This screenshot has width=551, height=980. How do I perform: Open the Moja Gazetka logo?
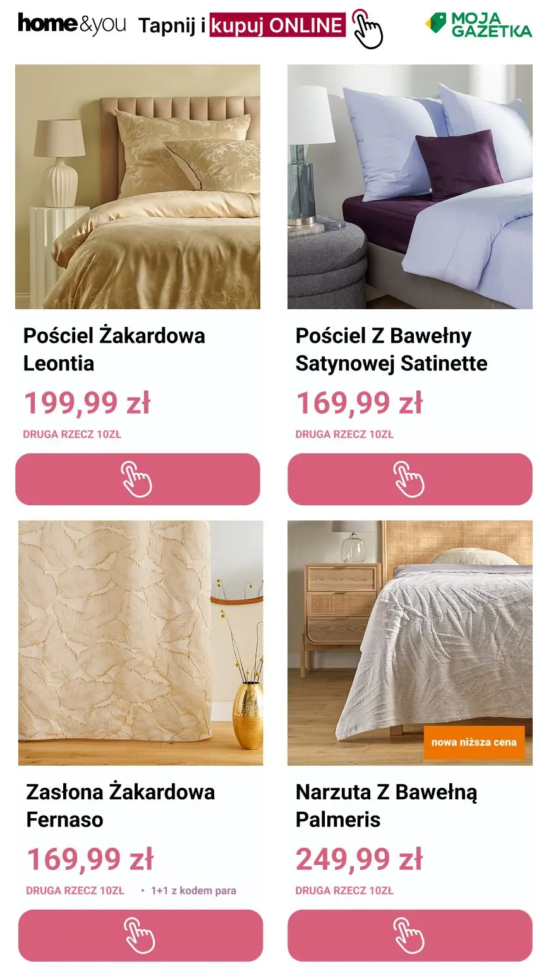point(478,25)
